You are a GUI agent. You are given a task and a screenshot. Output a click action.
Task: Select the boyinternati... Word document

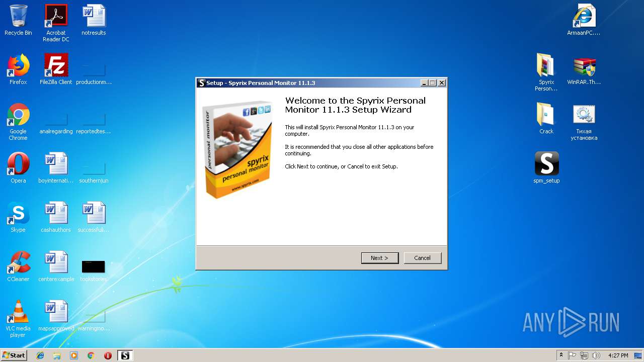(56, 168)
